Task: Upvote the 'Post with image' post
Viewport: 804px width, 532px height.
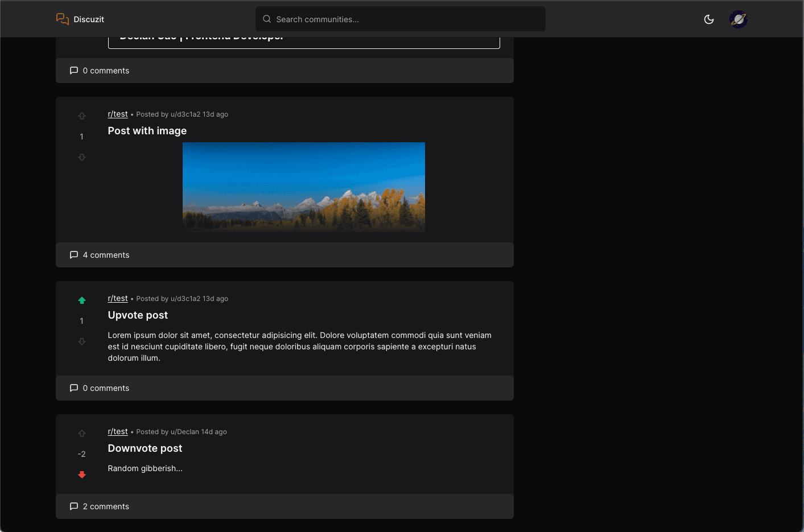Action: point(82,116)
